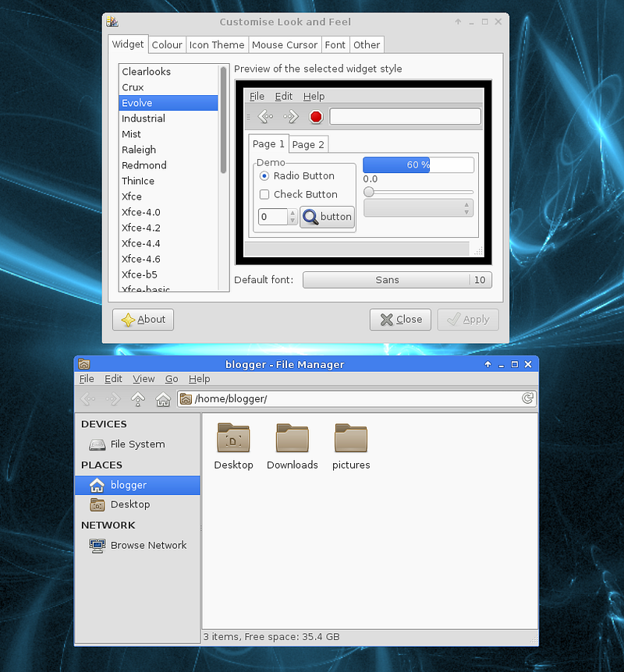The height and width of the screenshot is (672, 624).
Task: Click the back arrow in File Manager toolbar
Action: (88, 399)
